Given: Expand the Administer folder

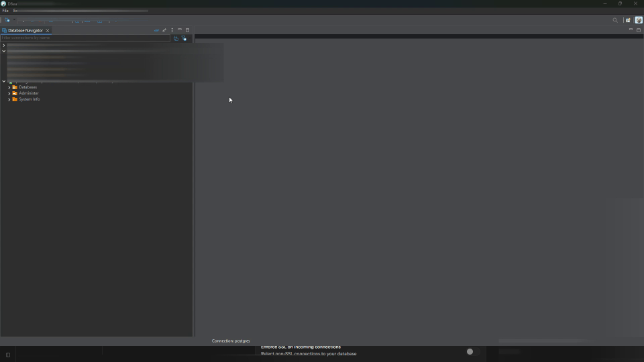Looking at the screenshot, I should pyautogui.click(x=9, y=94).
